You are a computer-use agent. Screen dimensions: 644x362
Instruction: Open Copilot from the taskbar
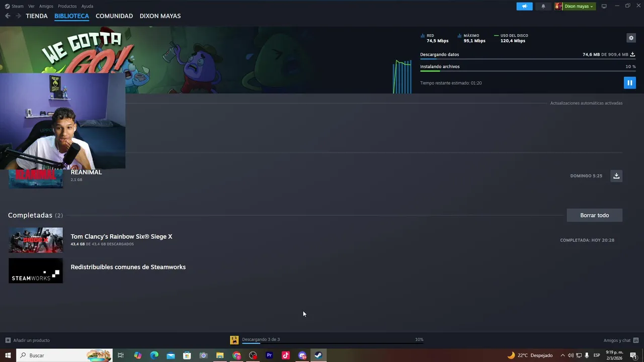pyautogui.click(x=138, y=355)
